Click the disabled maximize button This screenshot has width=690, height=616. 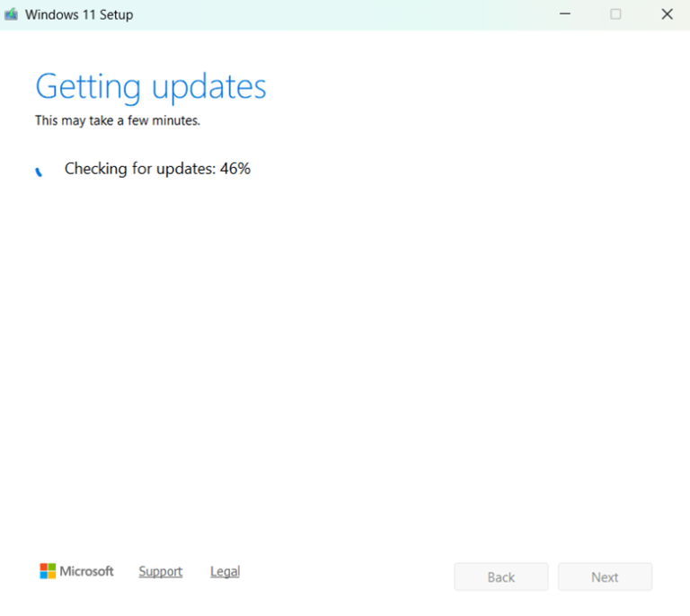point(615,14)
